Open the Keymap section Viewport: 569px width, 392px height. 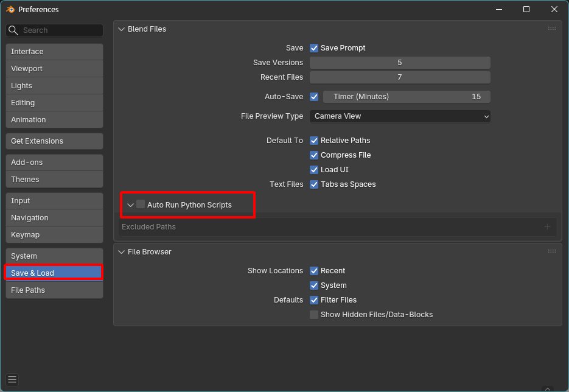pyautogui.click(x=54, y=235)
